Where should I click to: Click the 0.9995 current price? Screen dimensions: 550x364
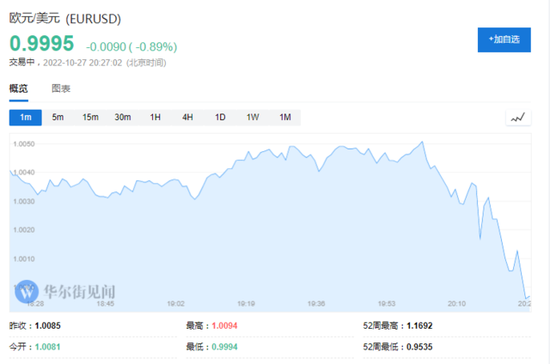[x=42, y=43]
